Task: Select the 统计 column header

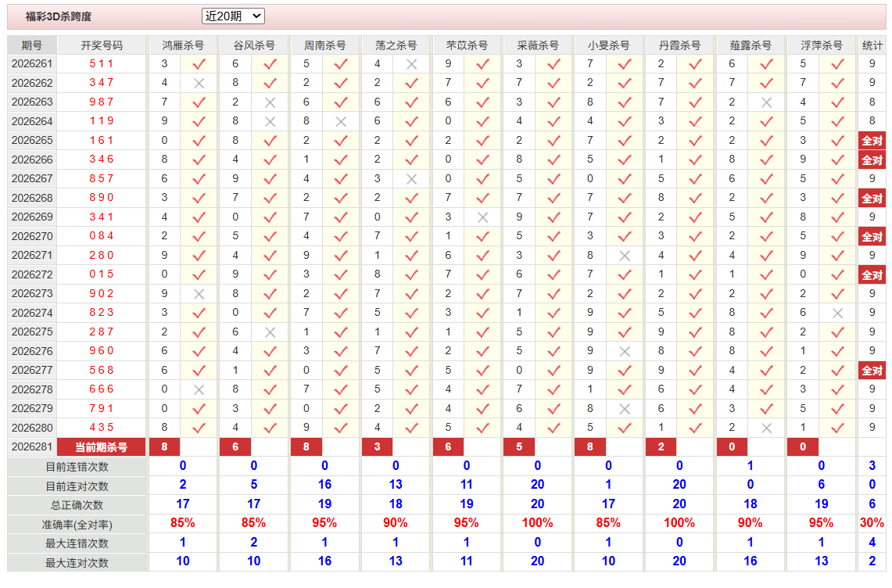Action: (872, 45)
